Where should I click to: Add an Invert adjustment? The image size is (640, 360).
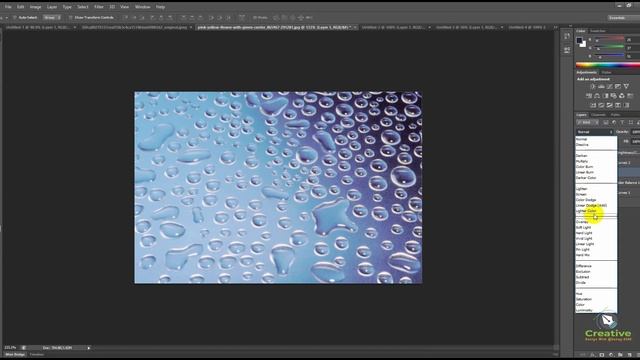pos(593,105)
